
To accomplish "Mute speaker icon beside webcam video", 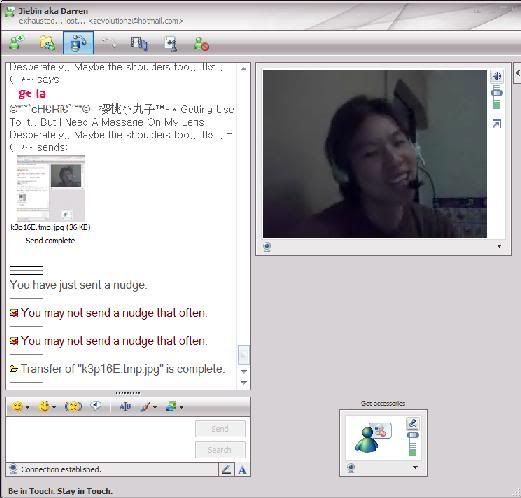I will [x=497, y=76].
